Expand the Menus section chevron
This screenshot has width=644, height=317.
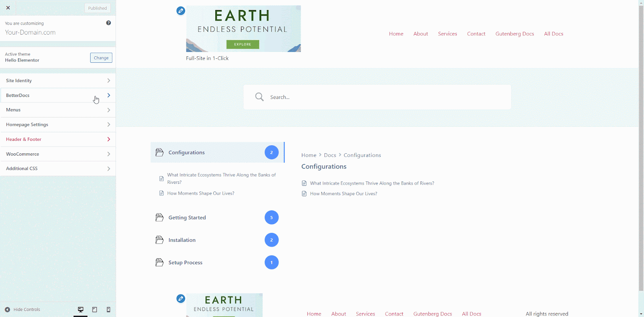tap(109, 110)
